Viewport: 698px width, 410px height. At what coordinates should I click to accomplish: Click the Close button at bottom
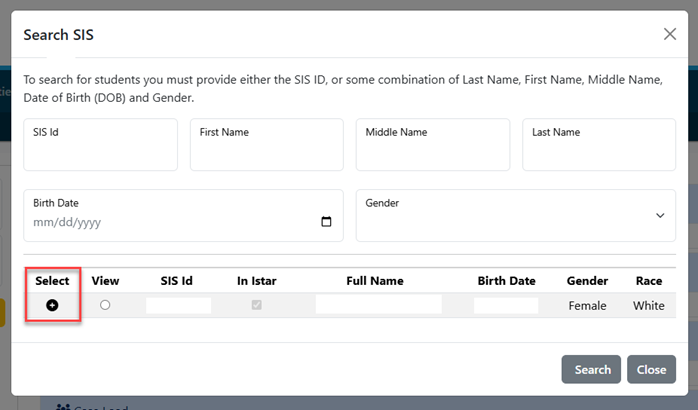click(x=651, y=369)
